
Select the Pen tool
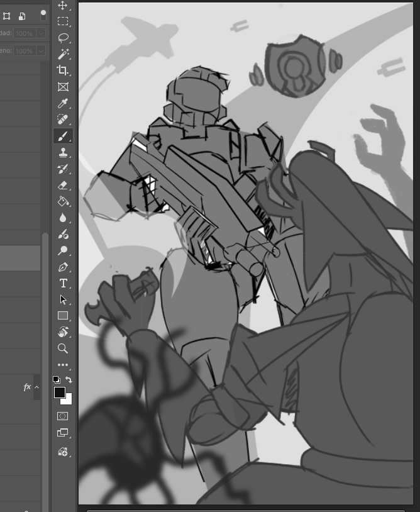63,267
